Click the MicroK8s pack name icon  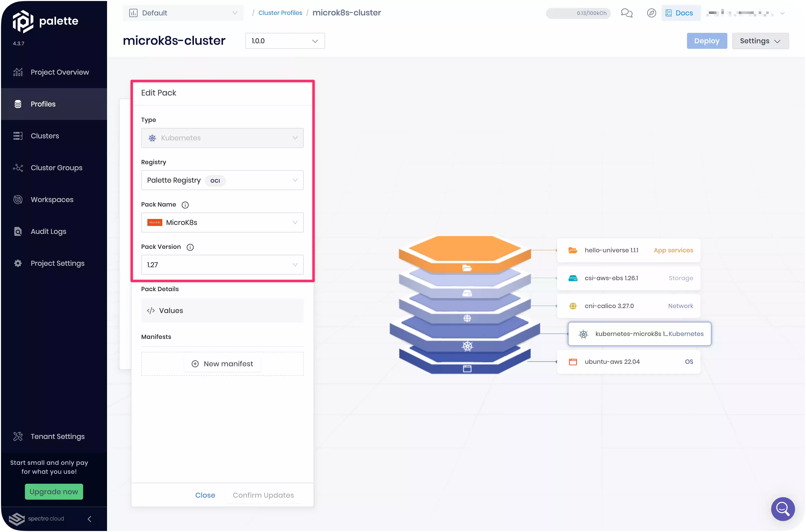pyautogui.click(x=154, y=222)
